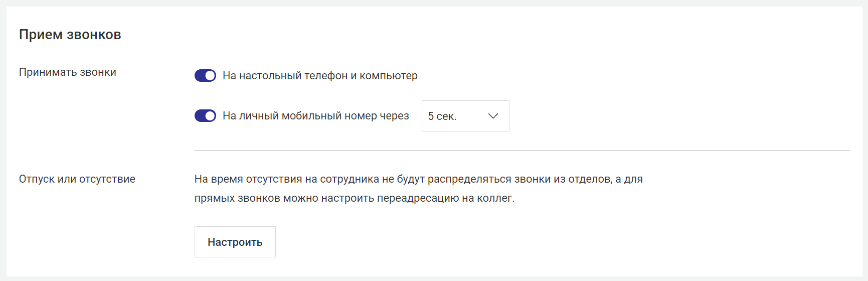The height and width of the screenshot is (281, 868).
Task: Click the 'Настроить' button
Action: tap(235, 242)
